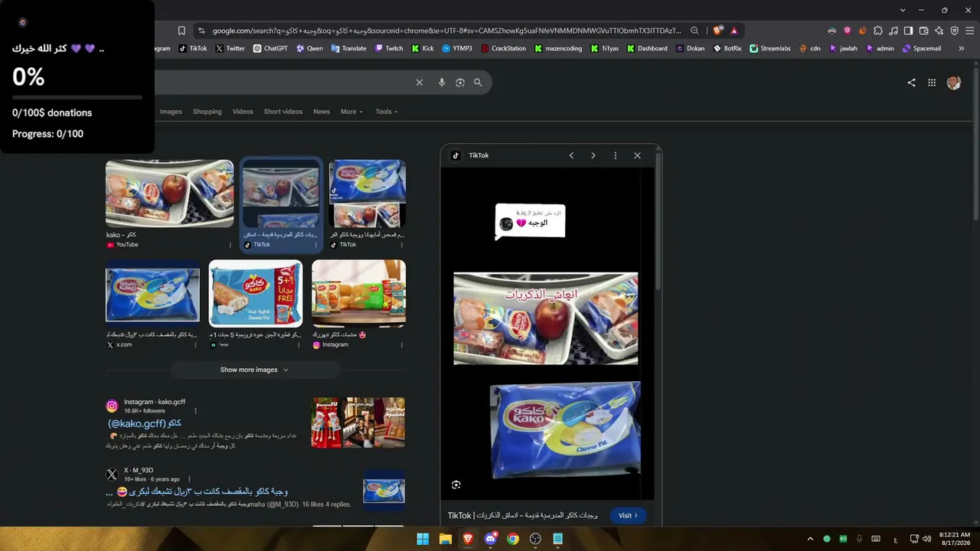Open the Twitch bookmark
980x551 pixels.
point(389,48)
